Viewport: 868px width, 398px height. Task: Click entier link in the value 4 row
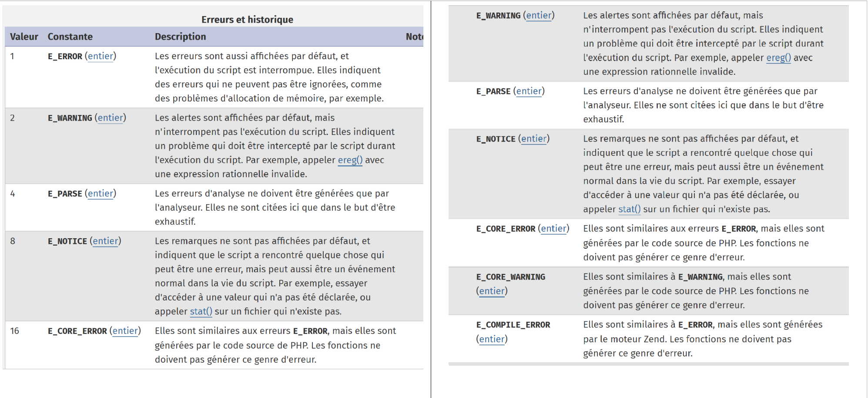pyautogui.click(x=101, y=193)
